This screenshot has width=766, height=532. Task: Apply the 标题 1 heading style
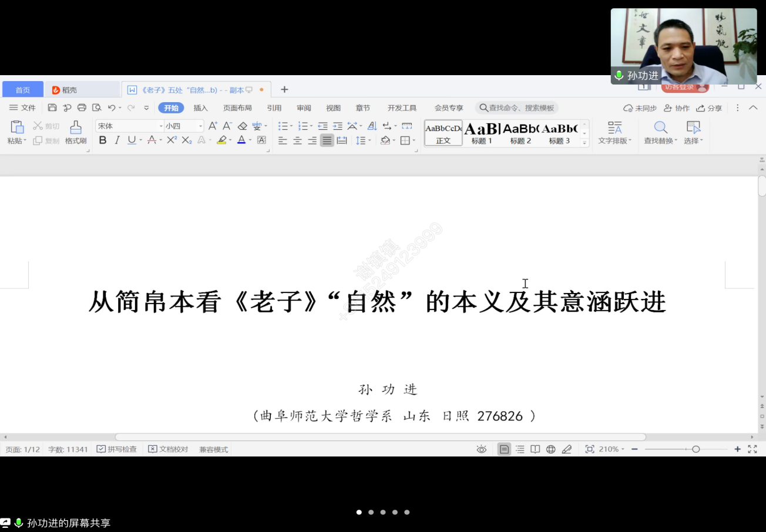coord(482,133)
